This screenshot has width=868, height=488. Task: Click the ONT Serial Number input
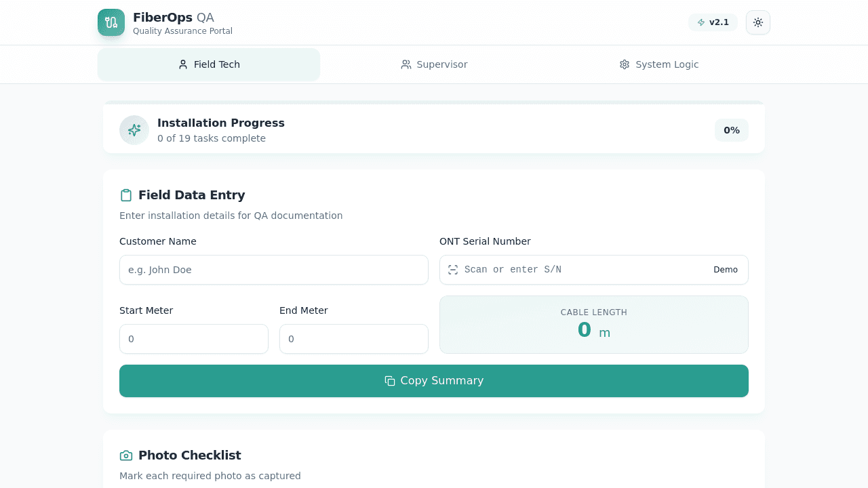(x=583, y=269)
